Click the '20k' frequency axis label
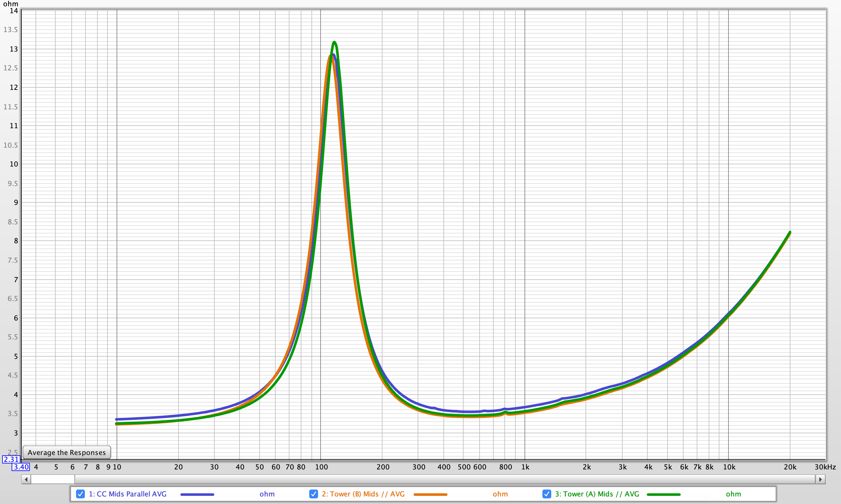Image resolution: width=841 pixels, height=504 pixels. coord(790,467)
